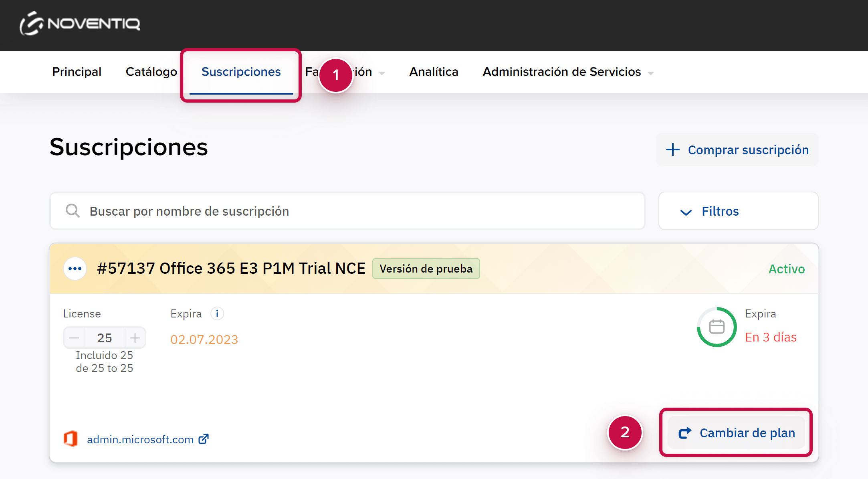
Task: Open the Catálogo tab
Action: (x=151, y=72)
